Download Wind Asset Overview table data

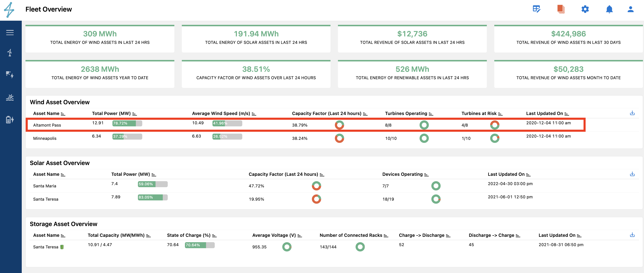(632, 113)
